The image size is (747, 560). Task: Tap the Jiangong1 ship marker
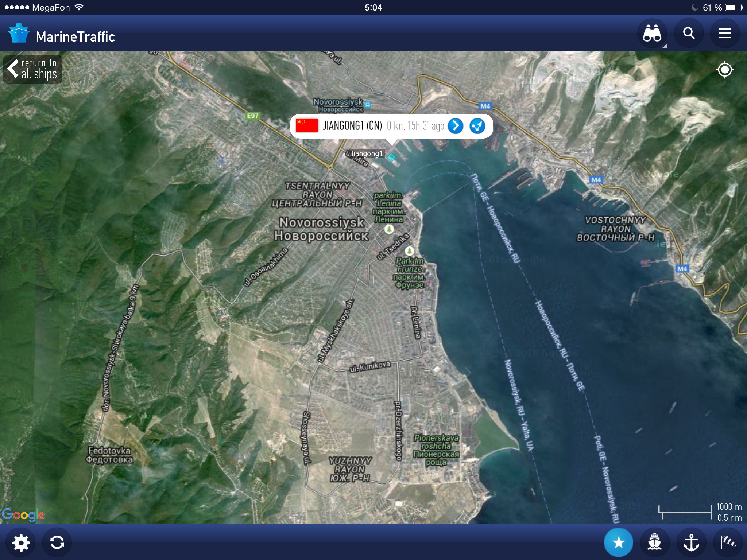coord(391,157)
